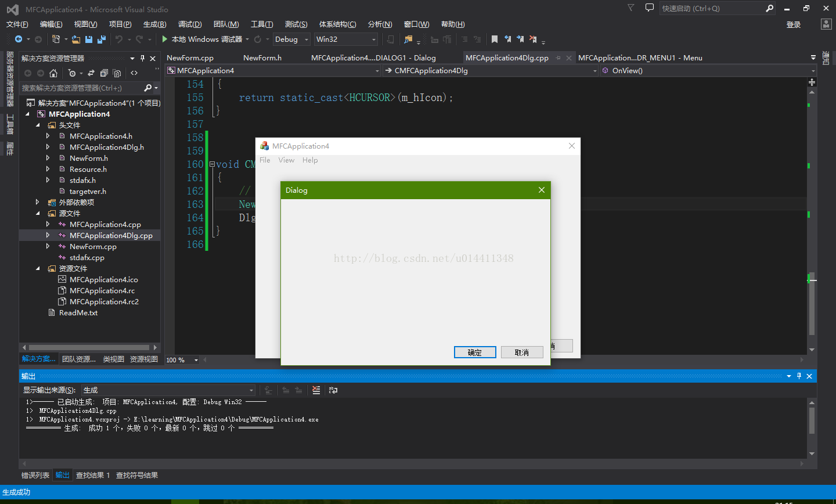Click the open file folder icon

[x=76, y=39]
